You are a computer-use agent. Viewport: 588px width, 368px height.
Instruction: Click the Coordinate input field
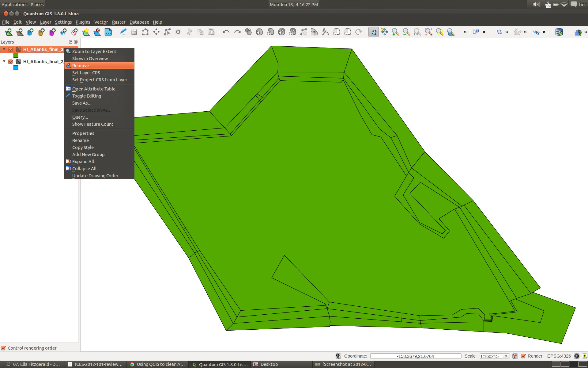click(x=415, y=356)
